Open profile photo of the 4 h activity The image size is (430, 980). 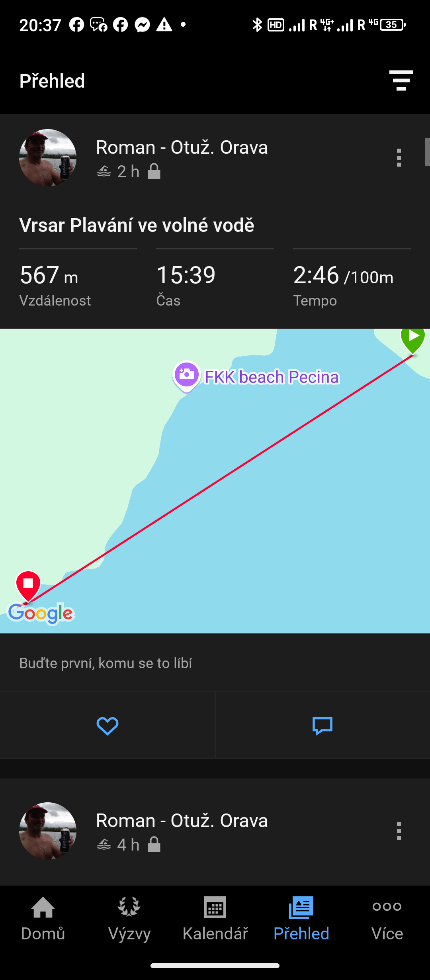pyautogui.click(x=48, y=831)
